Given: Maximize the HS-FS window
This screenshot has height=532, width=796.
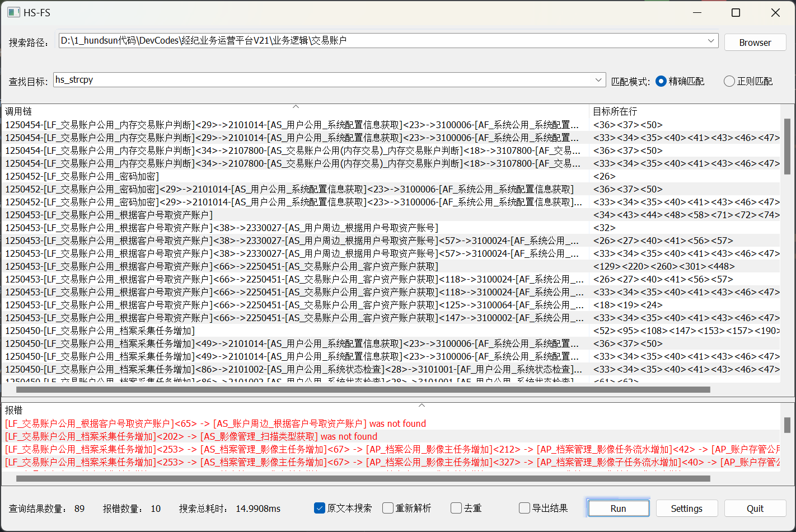Looking at the screenshot, I should 736,12.
